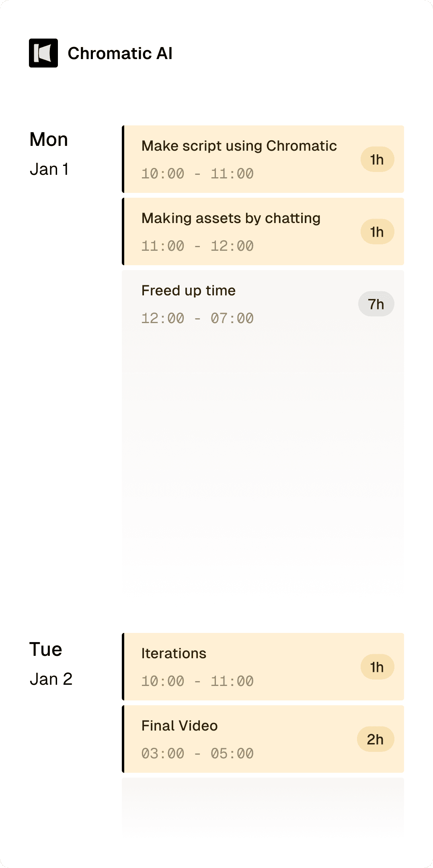Click the 12:00 - 07:00 time range
Image resolution: width=433 pixels, height=868 pixels.
point(197,318)
